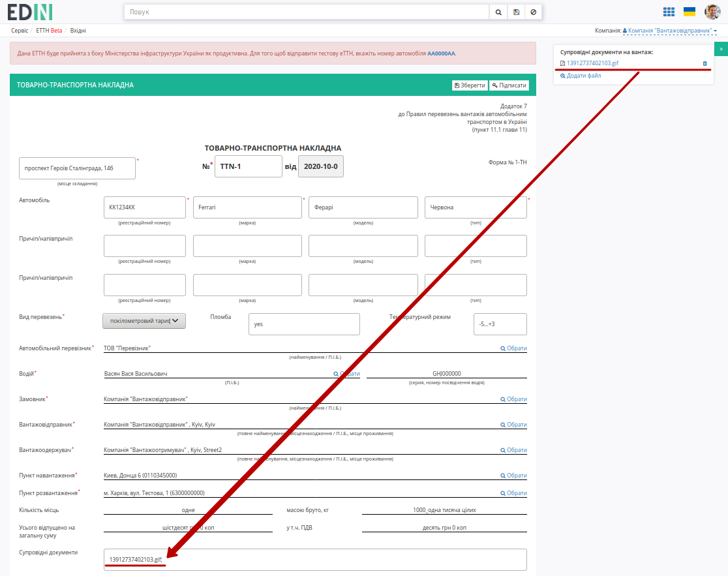Click Додати файл link
This screenshot has height=576, width=728.
[581, 76]
